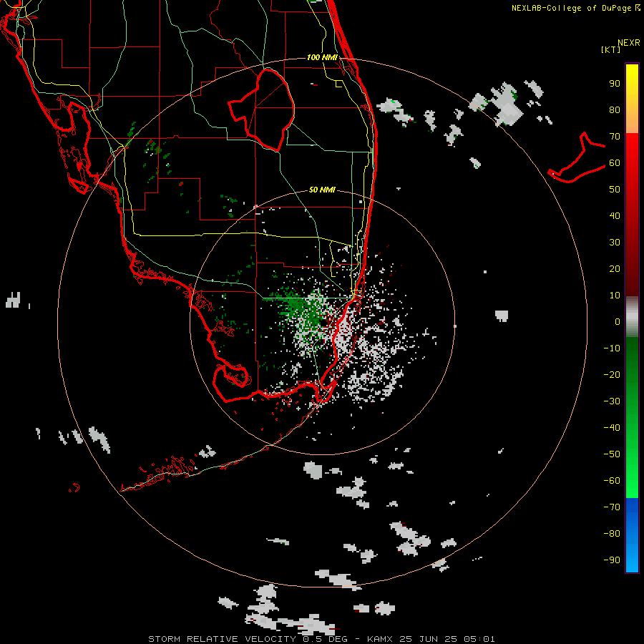Screen dimensions: 644x644
Task: Click the -80 scale value
Action: point(612,534)
